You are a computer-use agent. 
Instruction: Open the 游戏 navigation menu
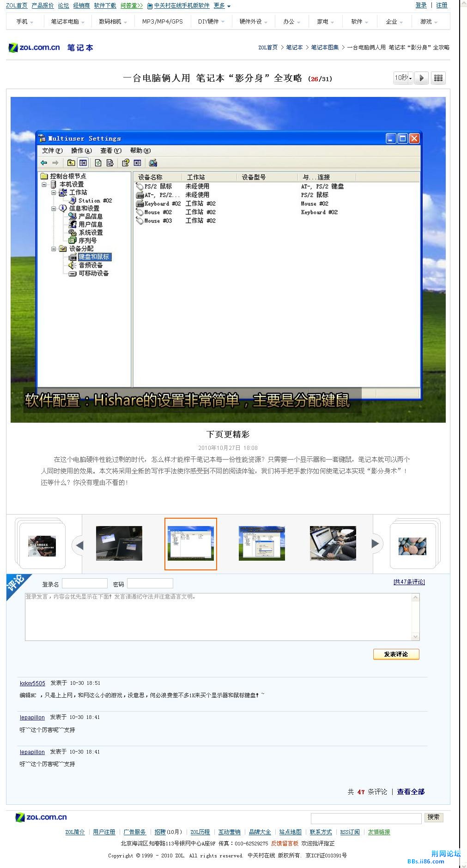(x=429, y=22)
